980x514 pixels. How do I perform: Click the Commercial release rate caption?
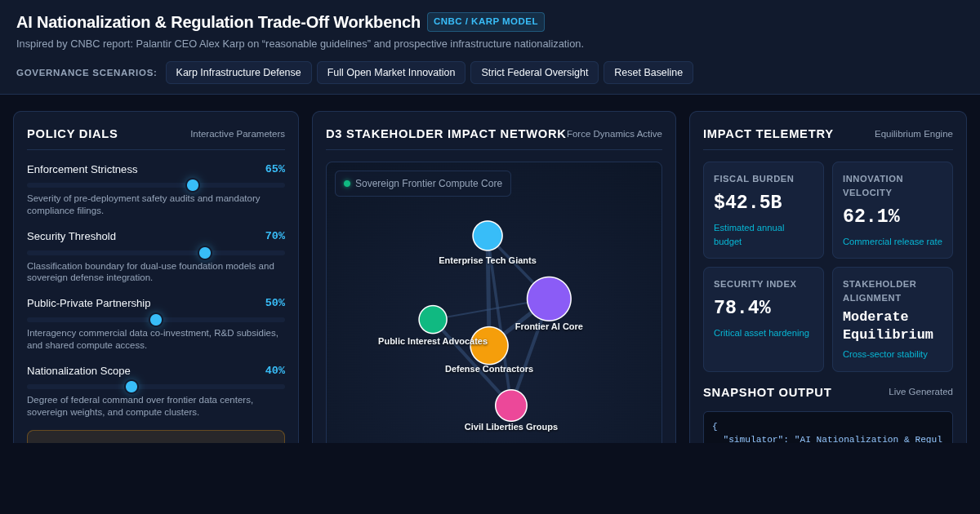point(893,241)
